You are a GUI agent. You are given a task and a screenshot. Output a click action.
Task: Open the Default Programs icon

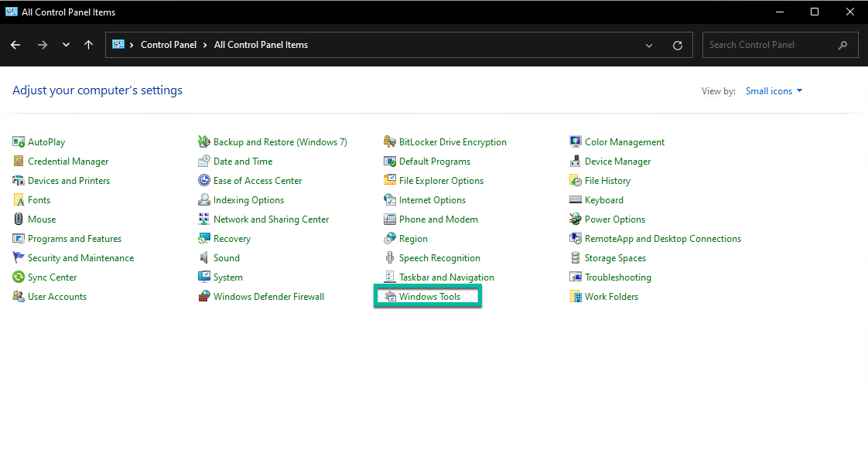[390, 162]
